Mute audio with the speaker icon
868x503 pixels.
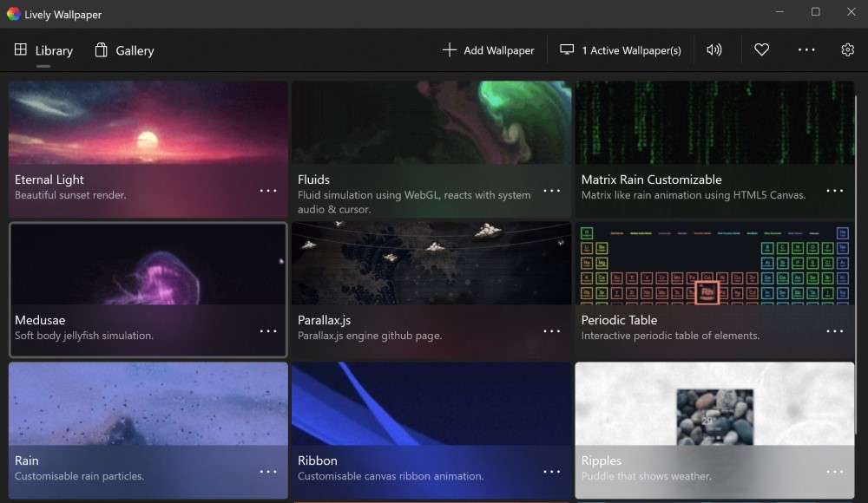[714, 50]
